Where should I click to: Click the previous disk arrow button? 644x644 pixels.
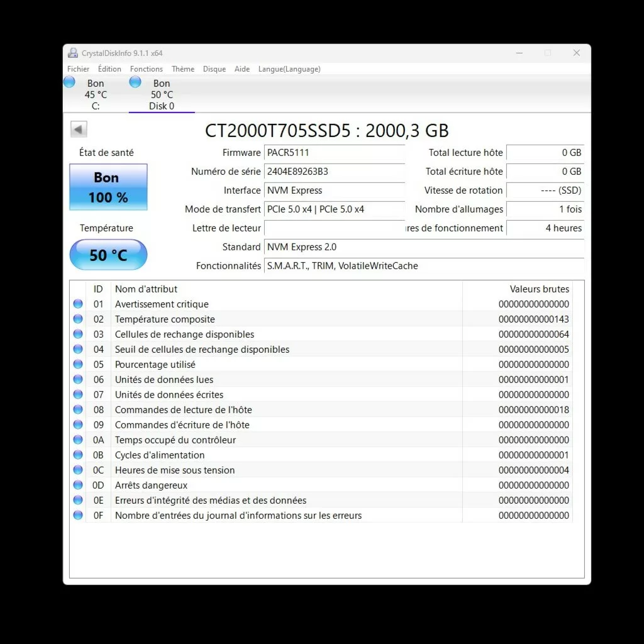(x=79, y=130)
